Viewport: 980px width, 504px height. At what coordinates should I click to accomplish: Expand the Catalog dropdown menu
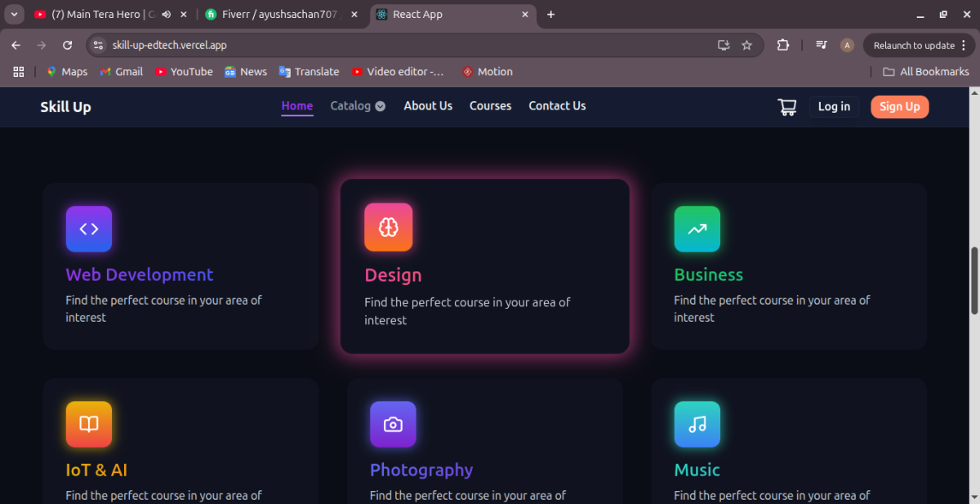point(358,106)
